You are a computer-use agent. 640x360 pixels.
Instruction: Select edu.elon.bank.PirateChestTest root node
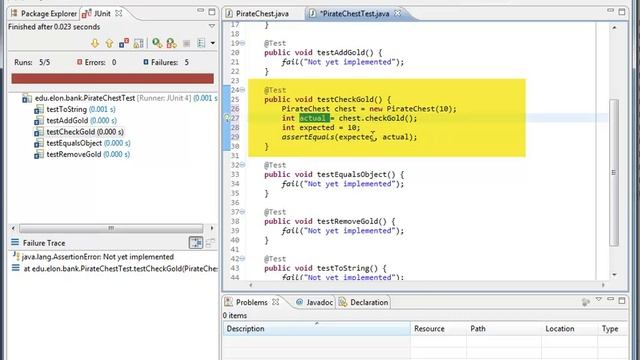tap(85, 98)
